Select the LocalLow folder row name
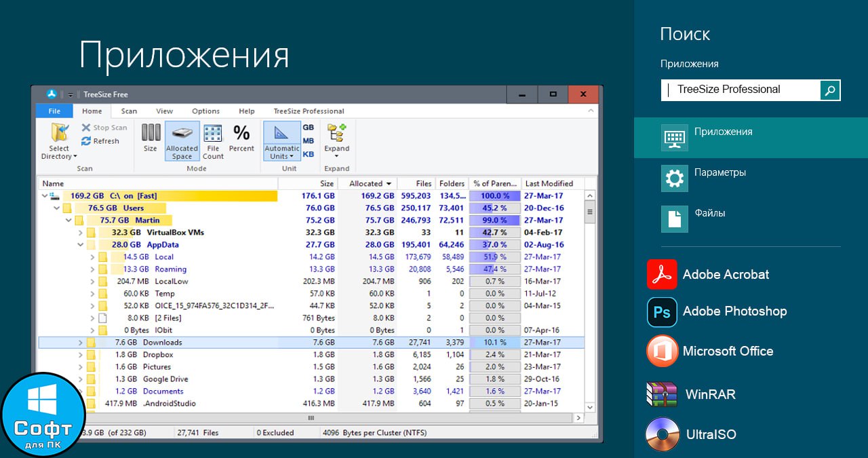This screenshot has width=868, height=458. (172, 282)
